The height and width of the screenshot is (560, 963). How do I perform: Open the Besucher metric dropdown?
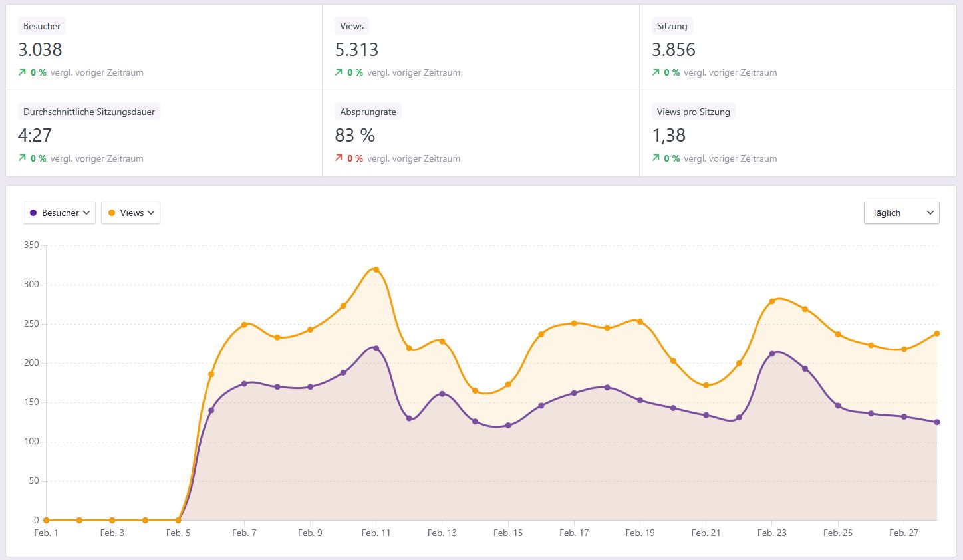coord(59,213)
